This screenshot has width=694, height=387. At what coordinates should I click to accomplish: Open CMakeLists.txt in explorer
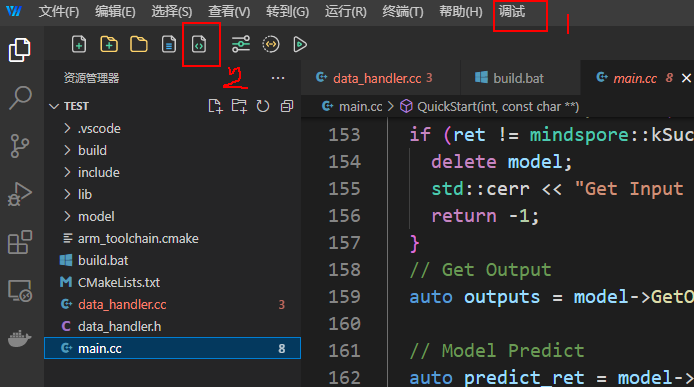point(173,283)
